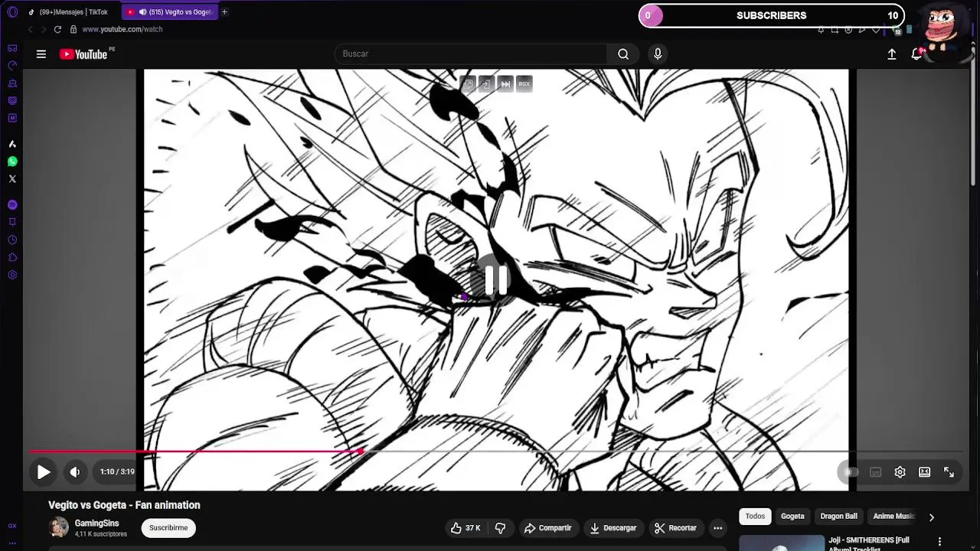Select the Gogeta filter chip

[792, 517]
